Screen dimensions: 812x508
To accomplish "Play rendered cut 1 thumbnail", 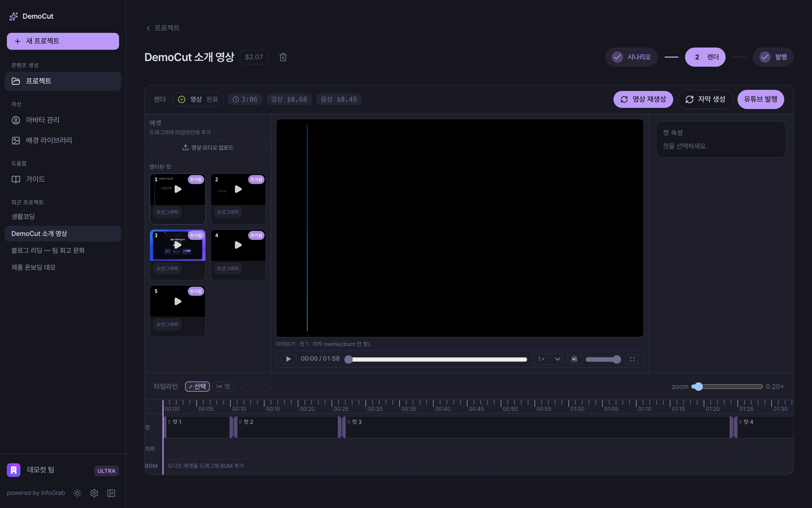I will coord(178,189).
